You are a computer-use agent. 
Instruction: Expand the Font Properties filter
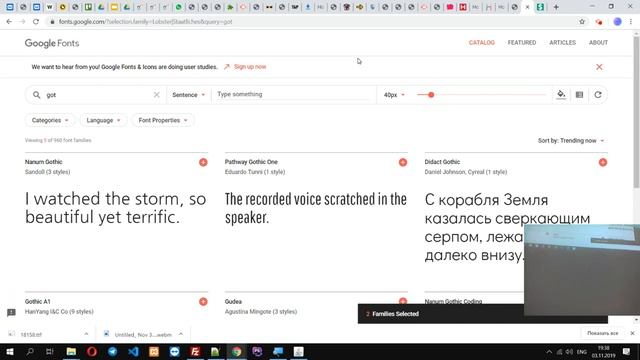[x=162, y=120]
